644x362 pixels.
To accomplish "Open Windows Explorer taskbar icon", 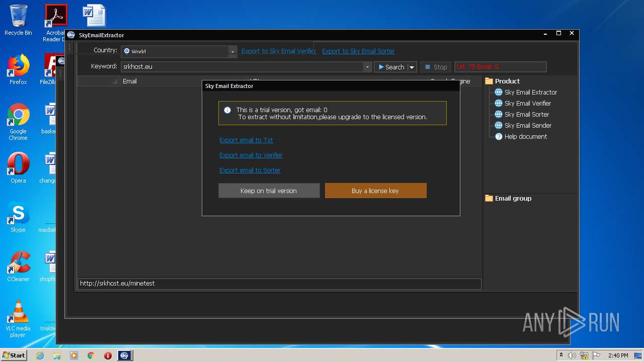I will 57,355.
